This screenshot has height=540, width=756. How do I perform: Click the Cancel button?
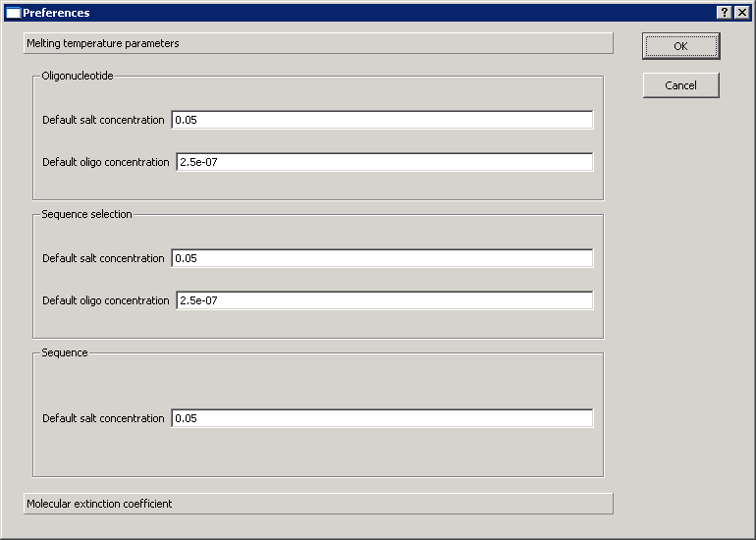680,85
